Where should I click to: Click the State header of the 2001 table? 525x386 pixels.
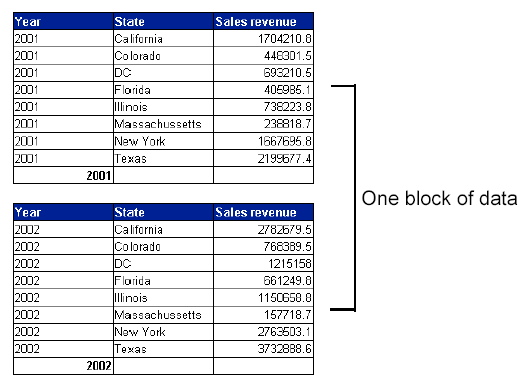coord(163,21)
